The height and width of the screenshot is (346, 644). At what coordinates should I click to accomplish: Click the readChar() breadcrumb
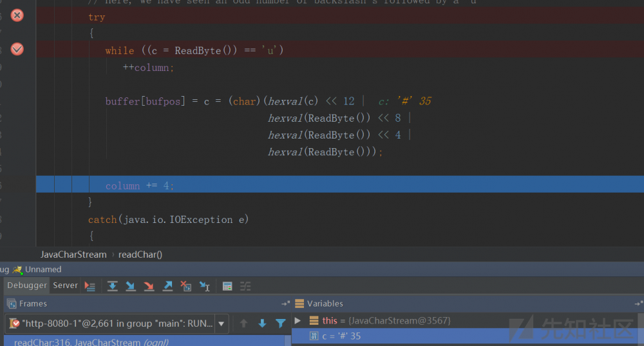(x=140, y=255)
